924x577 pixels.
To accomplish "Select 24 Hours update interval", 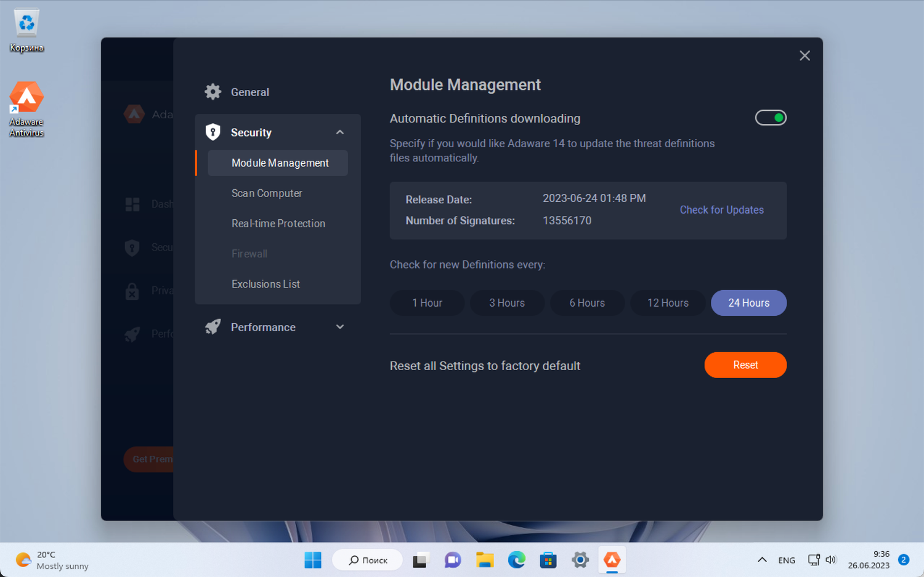I will [x=748, y=303].
